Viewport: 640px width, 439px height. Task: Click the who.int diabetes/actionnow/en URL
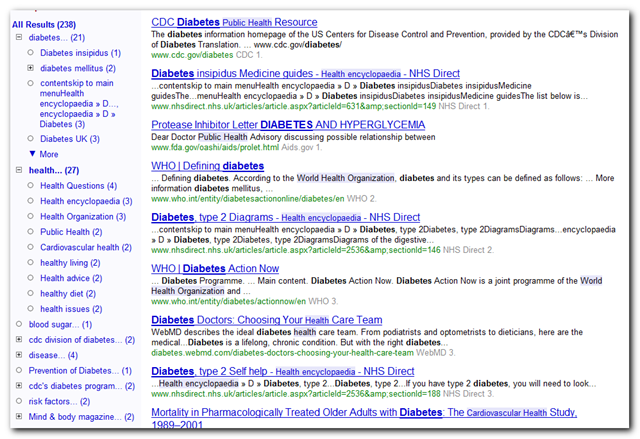tap(228, 302)
